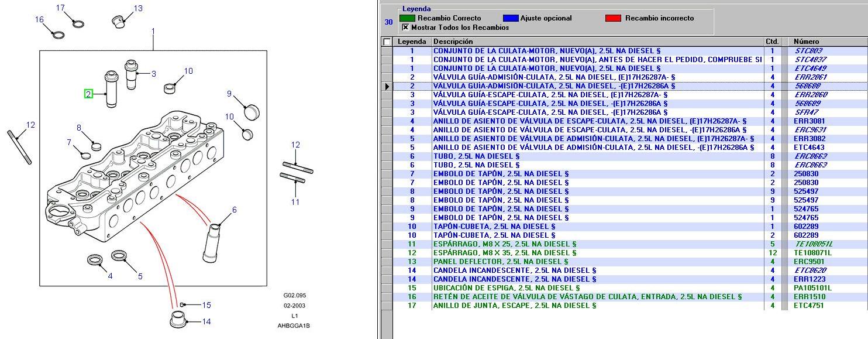Select glow plug callout 14 in diagram
The height and width of the screenshot is (339, 868).
(x=206, y=321)
